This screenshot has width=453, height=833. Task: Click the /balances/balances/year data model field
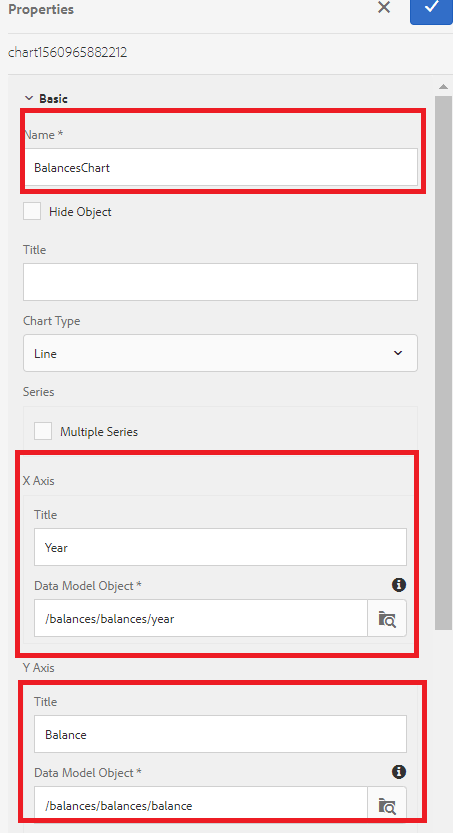click(201, 618)
